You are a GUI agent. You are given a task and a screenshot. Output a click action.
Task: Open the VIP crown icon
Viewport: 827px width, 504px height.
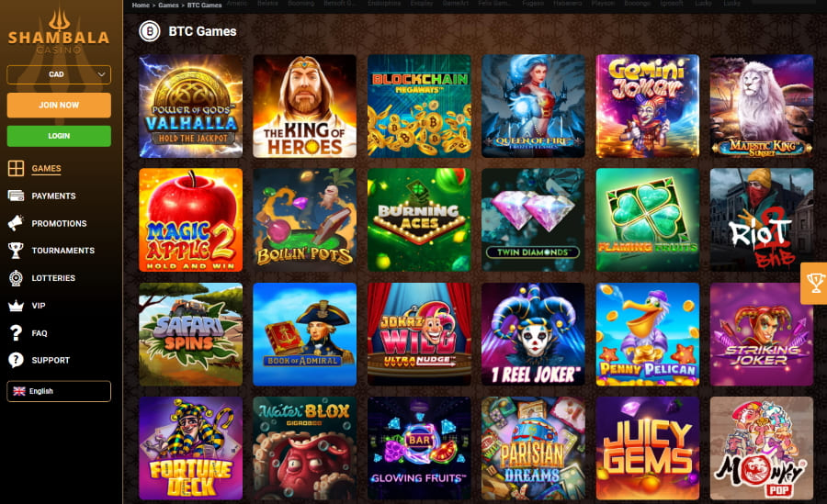[16, 306]
